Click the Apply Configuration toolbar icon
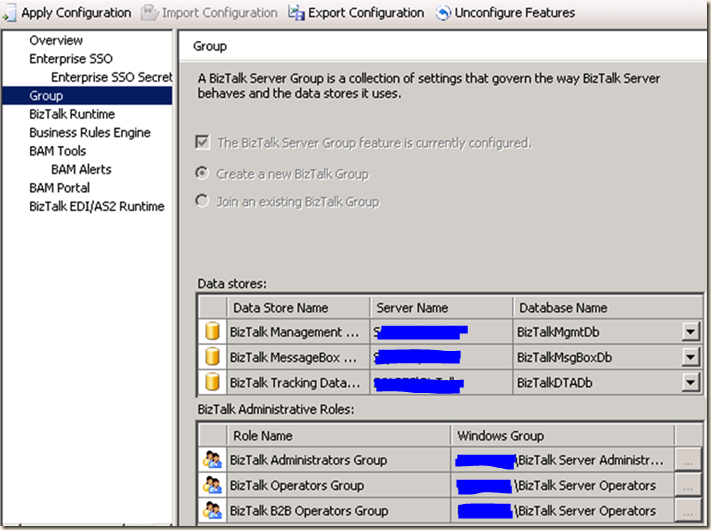This screenshot has height=530, width=711. point(9,13)
